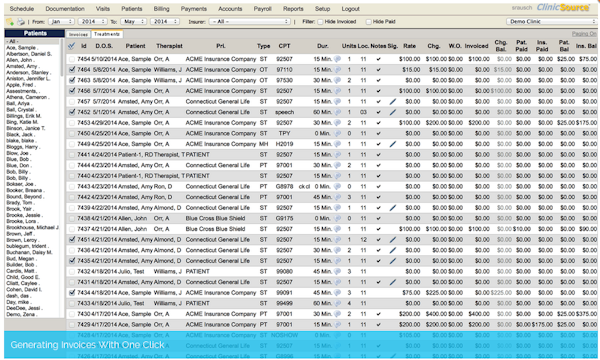The width and height of the screenshot is (600, 360).
Task: Enable the Hide Paid filter checkbox
Action: [x=368, y=22]
